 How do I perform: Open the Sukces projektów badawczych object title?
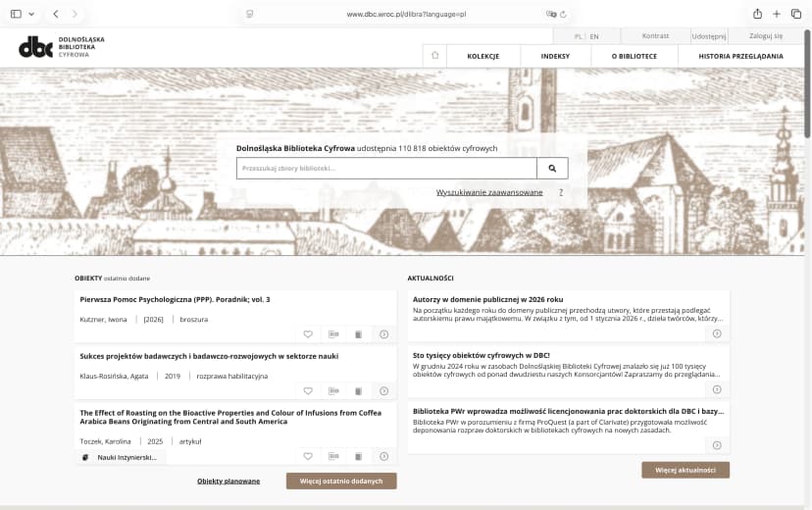click(209, 356)
